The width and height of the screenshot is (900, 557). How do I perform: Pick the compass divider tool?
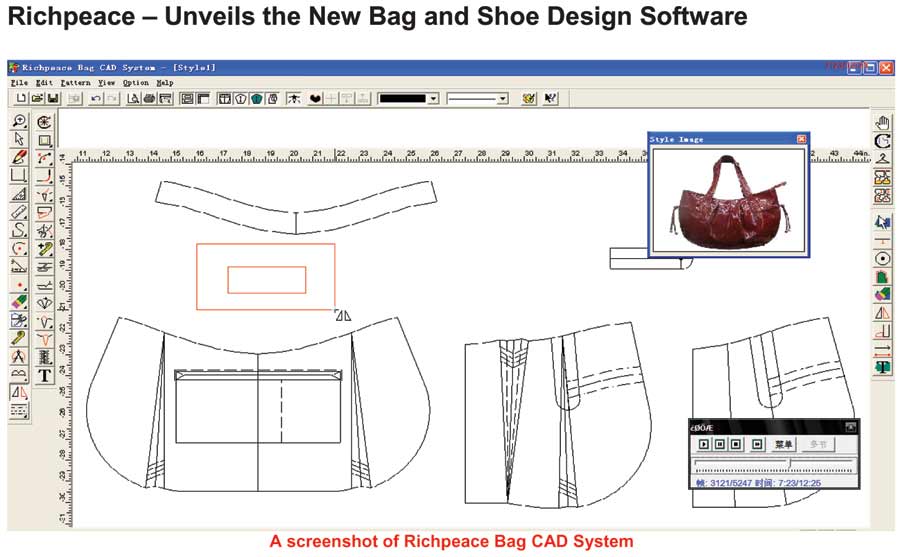pyautogui.click(x=19, y=356)
